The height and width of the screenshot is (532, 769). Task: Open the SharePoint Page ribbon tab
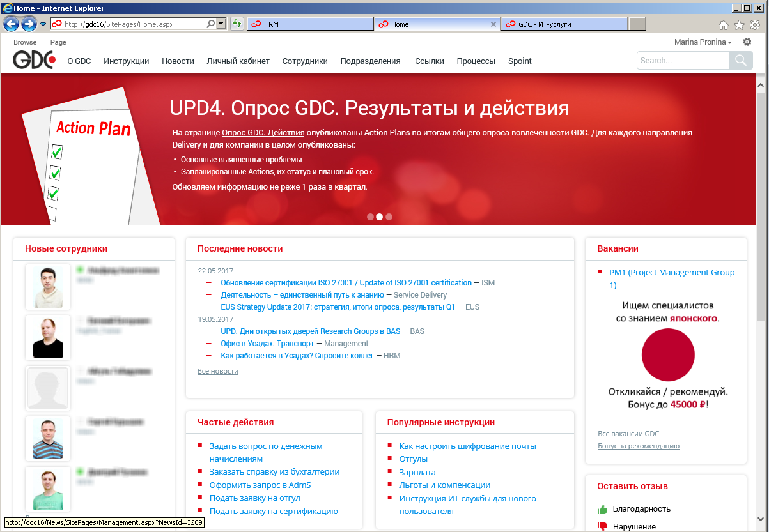[x=58, y=42]
